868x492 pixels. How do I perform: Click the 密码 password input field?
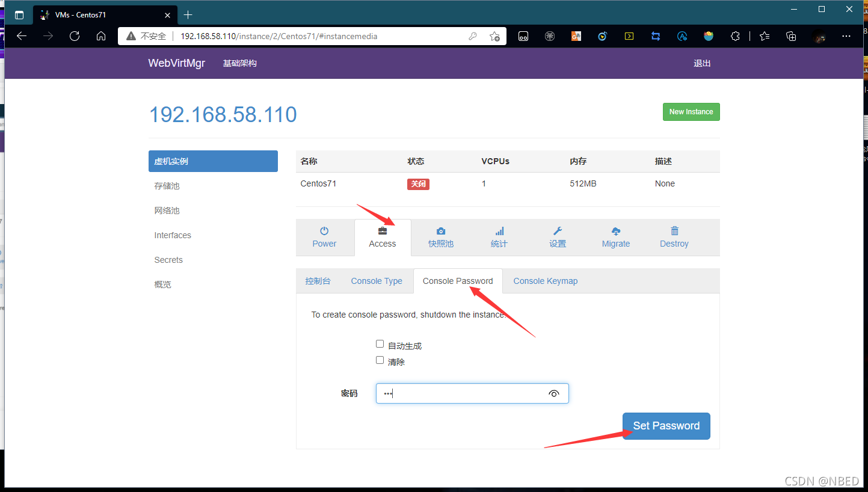[x=472, y=393]
